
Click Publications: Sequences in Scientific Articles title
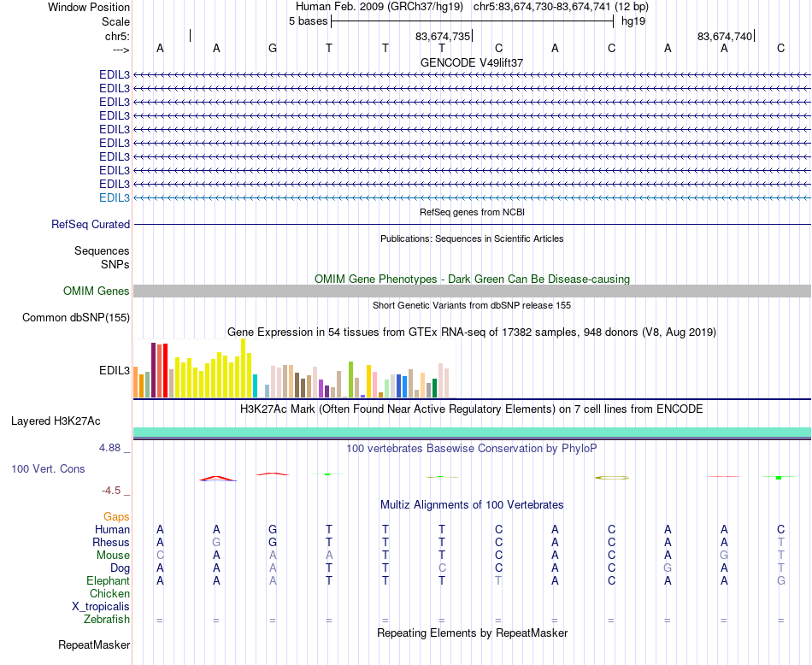click(x=472, y=238)
